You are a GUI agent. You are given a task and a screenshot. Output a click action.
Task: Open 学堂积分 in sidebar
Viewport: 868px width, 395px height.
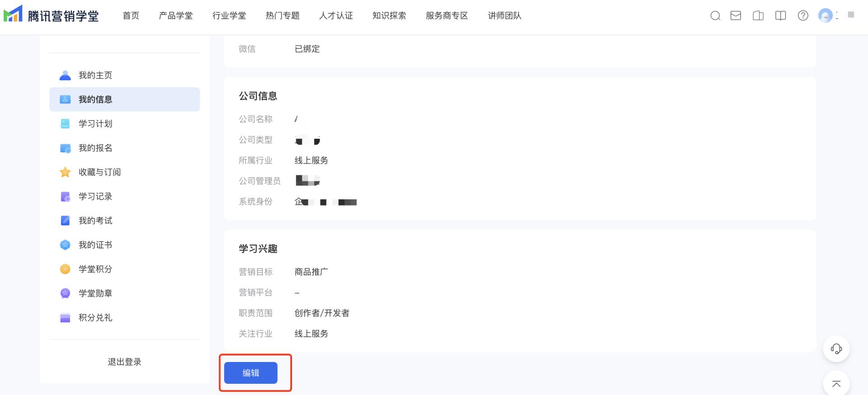coord(124,269)
